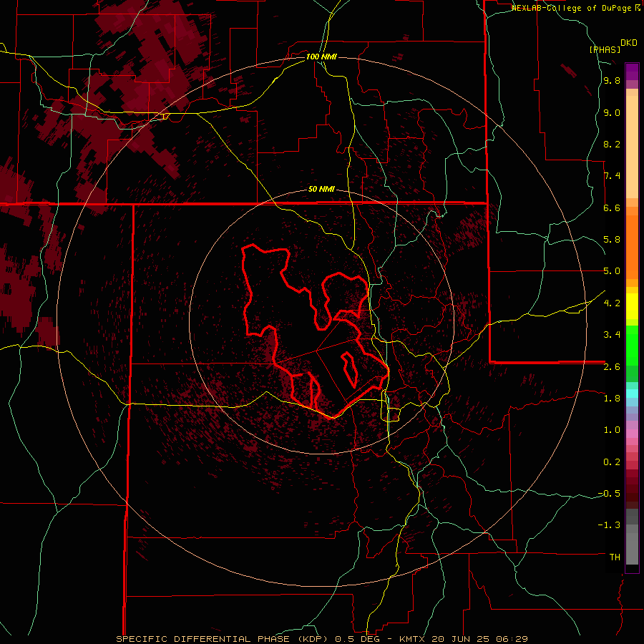Click the 6.6 scale value
Image resolution: width=644 pixels, height=644 pixels.
[x=612, y=208]
